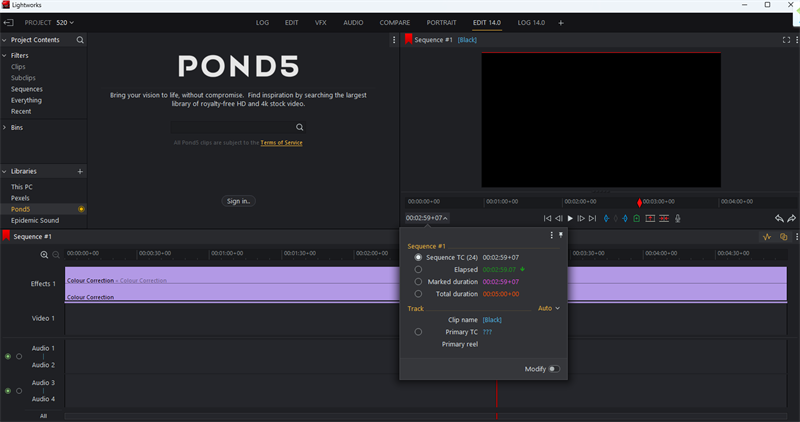Viewport: 800px width, 422px height.
Task: Select the Total duration radio button
Action: 418,294
